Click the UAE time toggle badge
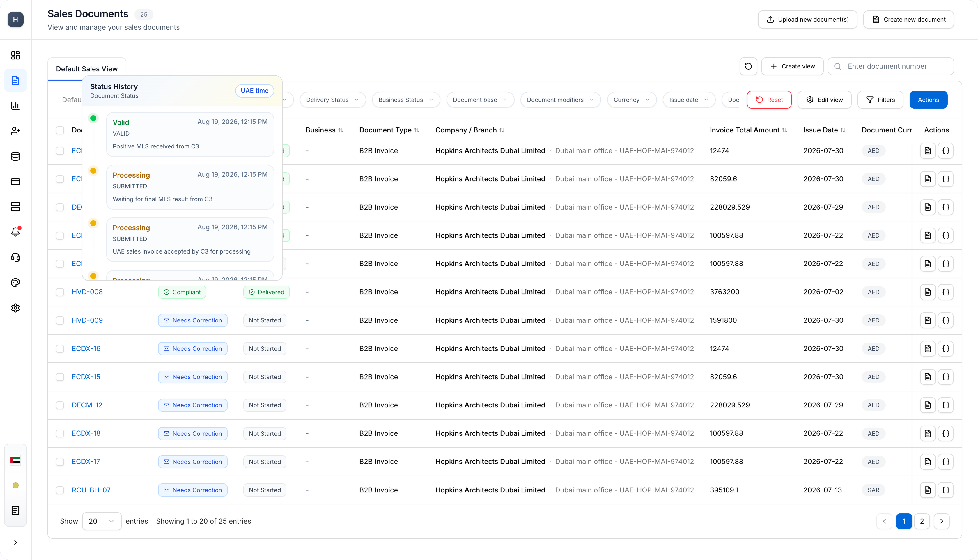This screenshot has width=978, height=560. 255,91
